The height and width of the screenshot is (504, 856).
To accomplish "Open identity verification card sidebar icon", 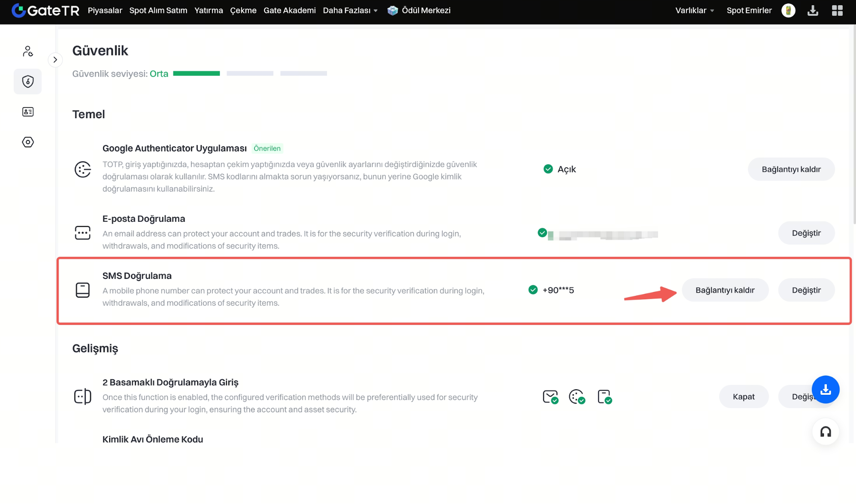I will [x=28, y=112].
